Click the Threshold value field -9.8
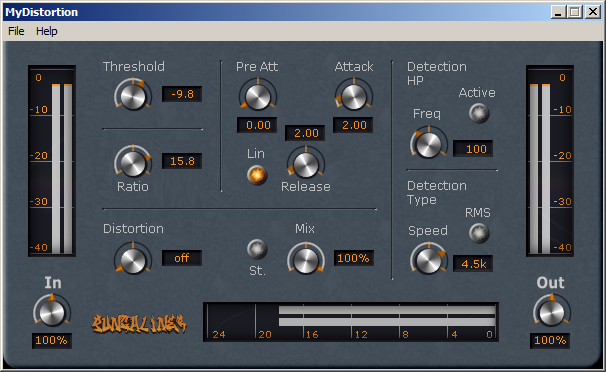Viewport: 606px width, 372px height. (x=182, y=94)
